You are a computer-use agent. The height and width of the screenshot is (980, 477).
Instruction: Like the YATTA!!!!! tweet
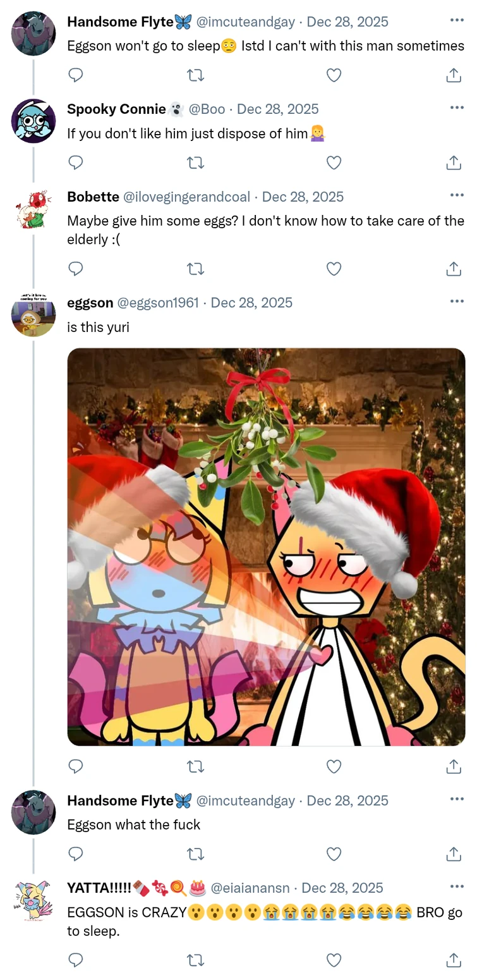click(334, 960)
